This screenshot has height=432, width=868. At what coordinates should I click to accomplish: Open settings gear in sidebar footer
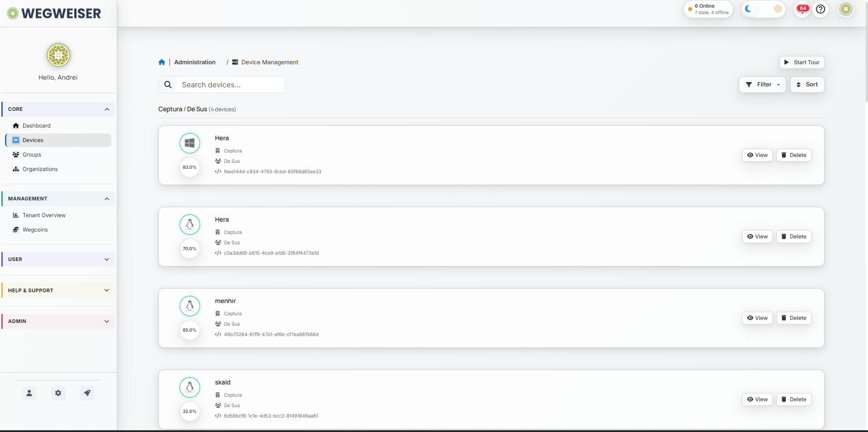point(58,393)
